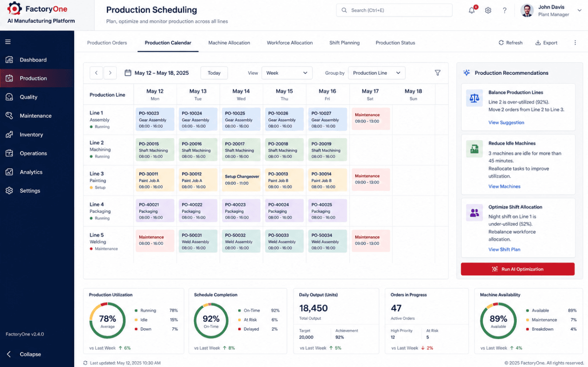This screenshot has width=588, height=367.
Task: Open the header settings gear icon
Action: point(488,10)
